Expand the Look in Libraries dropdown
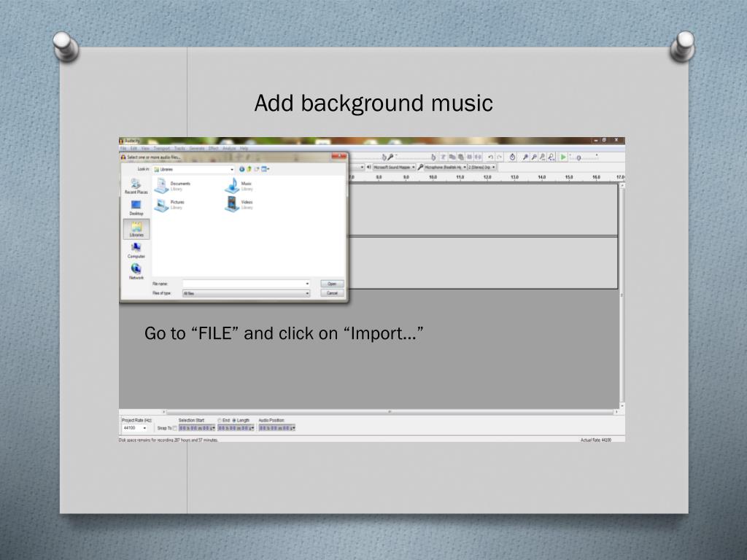Image resolution: width=747 pixels, height=560 pixels. click(x=232, y=169)
